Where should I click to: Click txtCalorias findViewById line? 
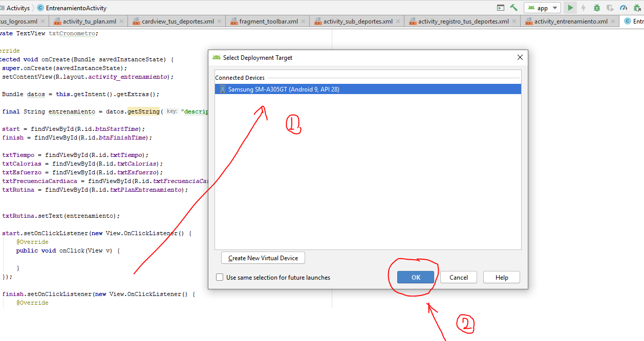coord(82,164)
